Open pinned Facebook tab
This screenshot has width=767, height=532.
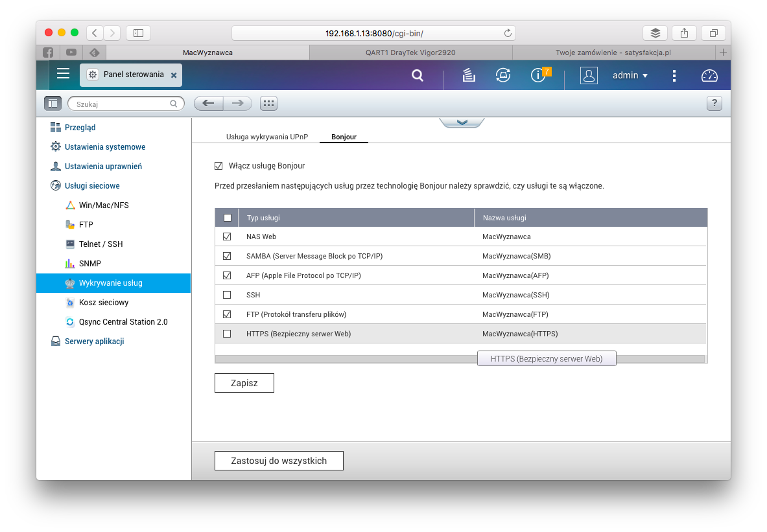(x=48, y=52)
